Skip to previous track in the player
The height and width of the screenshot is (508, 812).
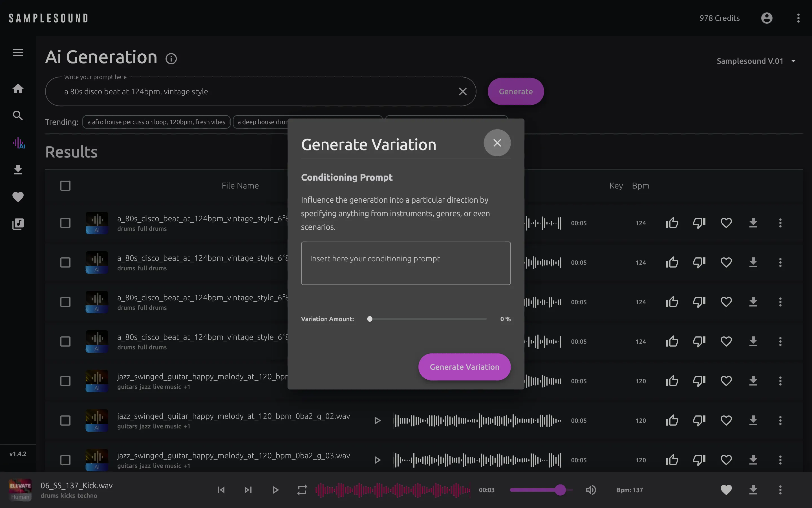point(221,490)
